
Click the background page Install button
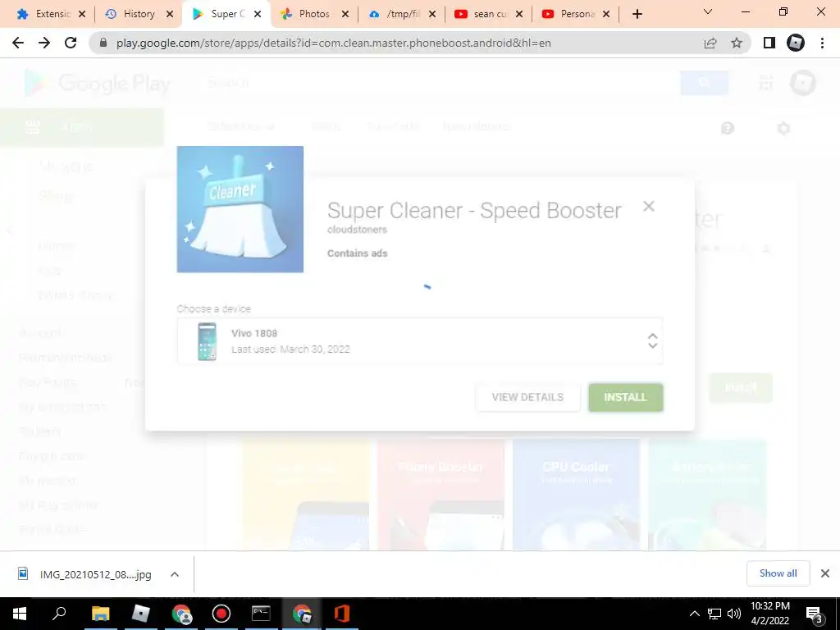tap(741, 387)
